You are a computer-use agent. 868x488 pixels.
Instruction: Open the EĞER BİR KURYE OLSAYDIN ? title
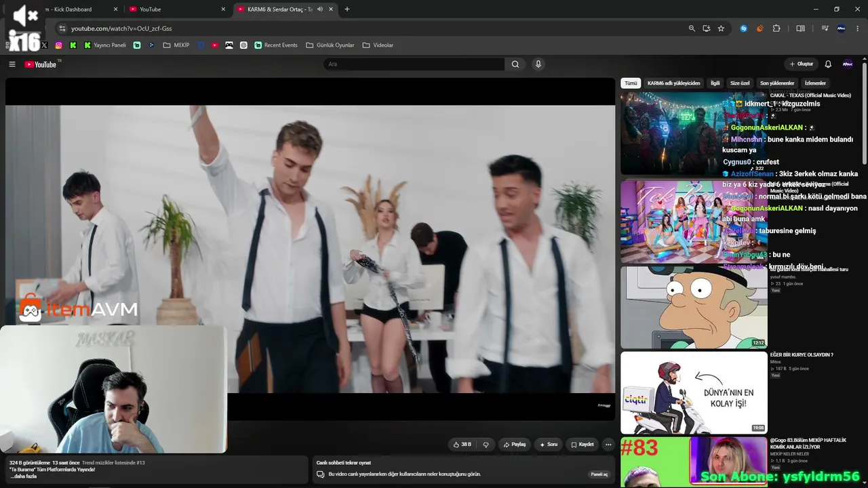802,355
